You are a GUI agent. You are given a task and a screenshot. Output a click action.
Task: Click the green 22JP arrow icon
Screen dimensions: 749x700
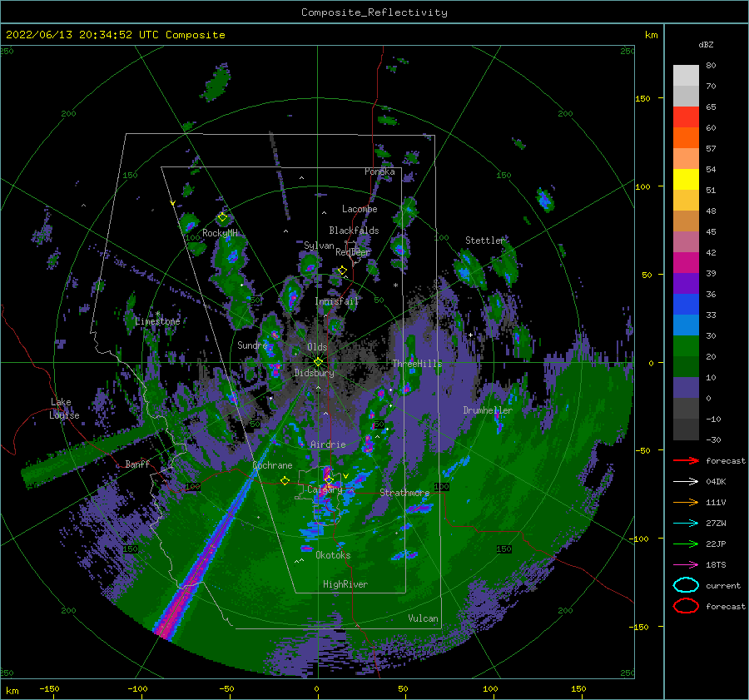[686, 544]
